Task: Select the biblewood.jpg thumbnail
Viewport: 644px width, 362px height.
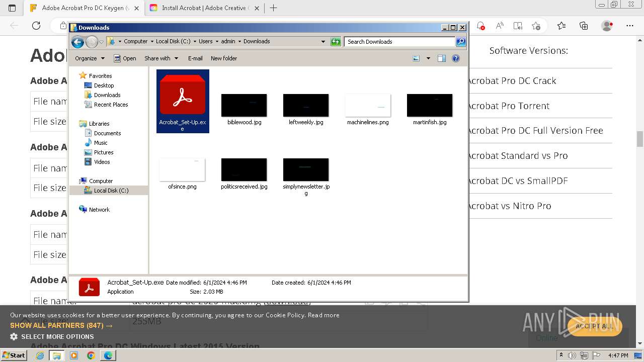Action: click(244, 105)
